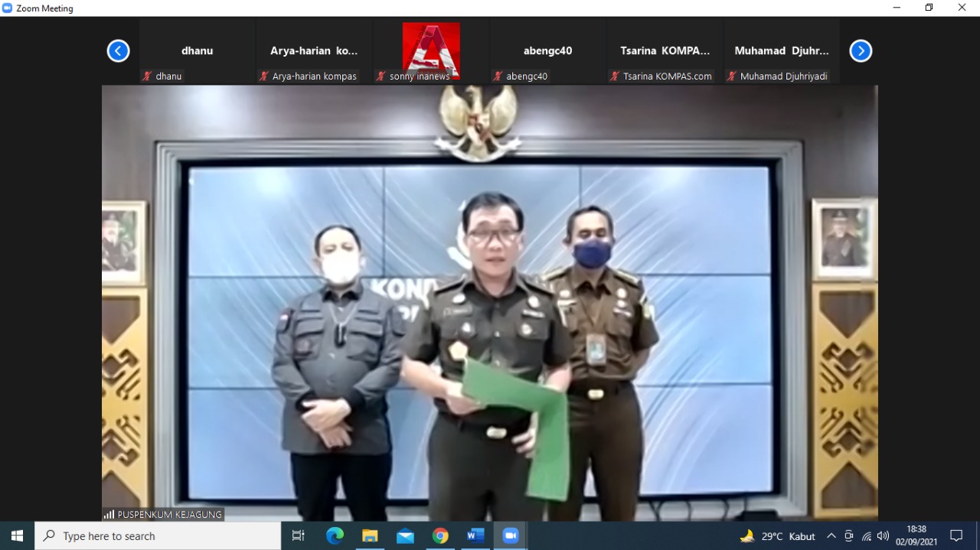
Task: Click sonny inanews video thumbnail
Action: point(431,49)
